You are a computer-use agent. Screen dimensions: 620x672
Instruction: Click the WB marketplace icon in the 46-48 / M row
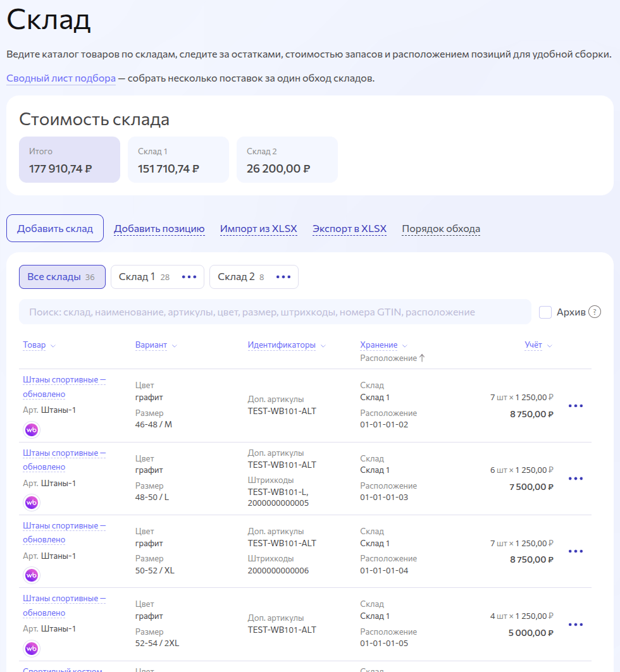click(x=32, y=430)
